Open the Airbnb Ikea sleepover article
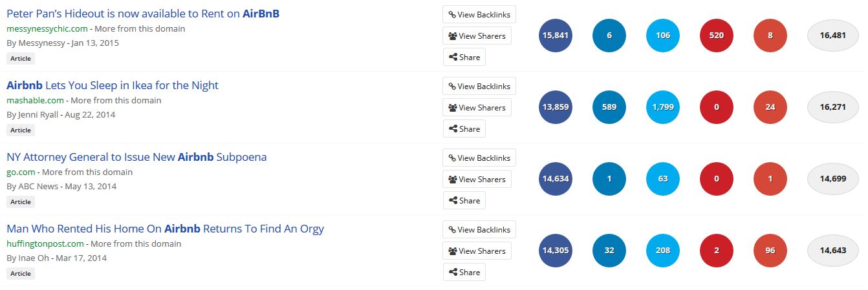The image size is (868, 290). (x=113, y=85)
